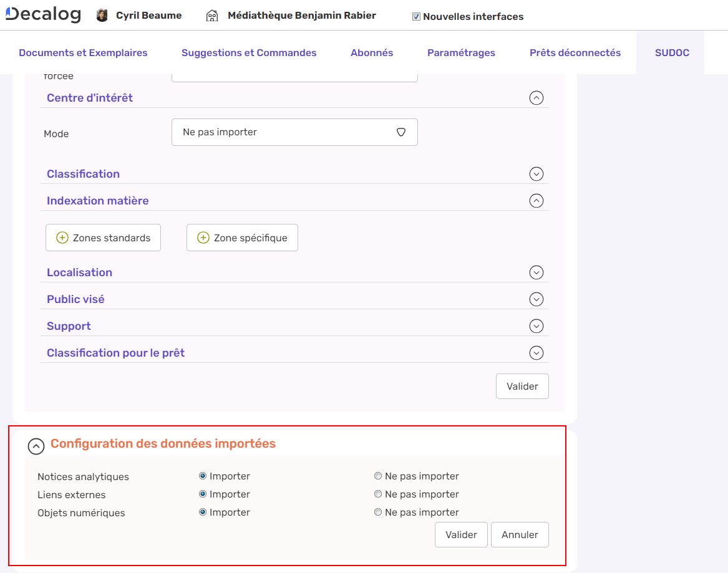
Task: Click the Médiathèque library building icon
Action: (212, 16)
